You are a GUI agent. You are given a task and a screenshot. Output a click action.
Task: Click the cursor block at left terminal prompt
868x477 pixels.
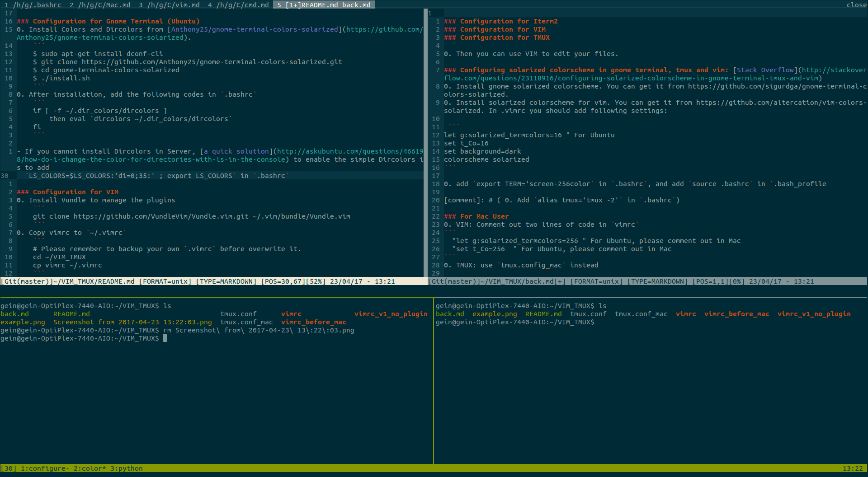click(165, 338)
